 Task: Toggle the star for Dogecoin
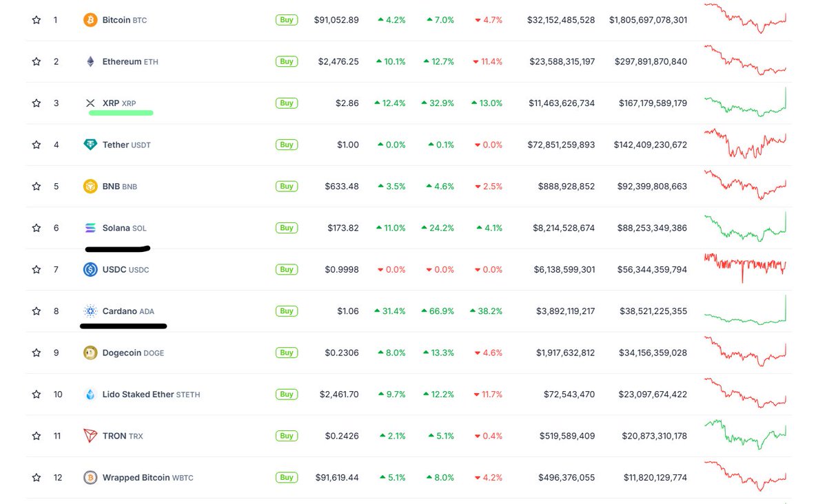[36, 353]
